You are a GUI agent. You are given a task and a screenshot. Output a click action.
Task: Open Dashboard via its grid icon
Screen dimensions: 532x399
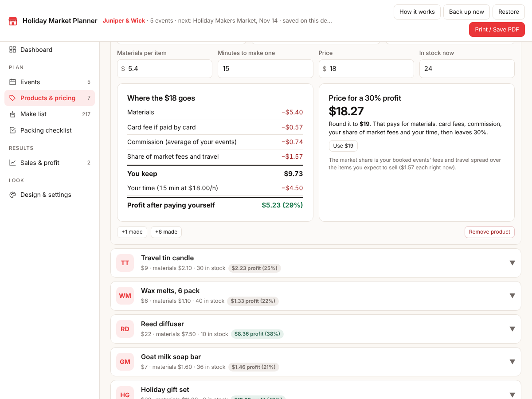[12, 50]
